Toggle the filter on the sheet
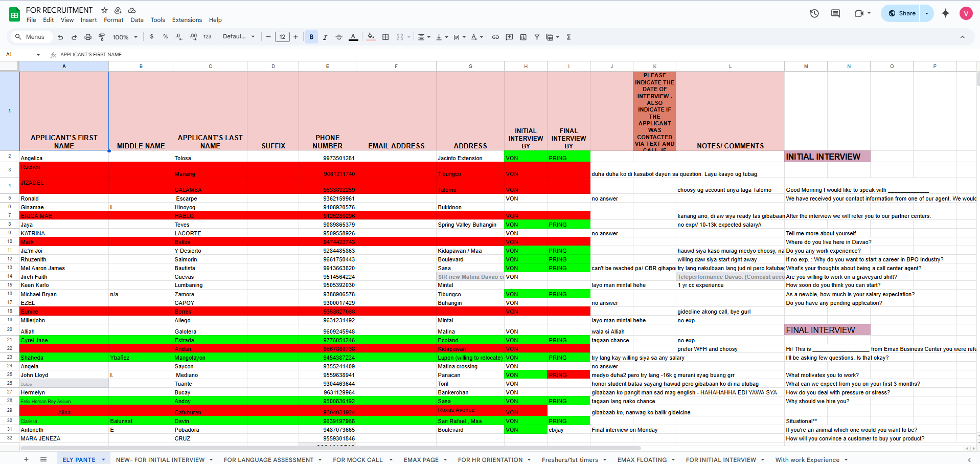The height and width of the screenshot is (464, 980). tap(537, 37)
